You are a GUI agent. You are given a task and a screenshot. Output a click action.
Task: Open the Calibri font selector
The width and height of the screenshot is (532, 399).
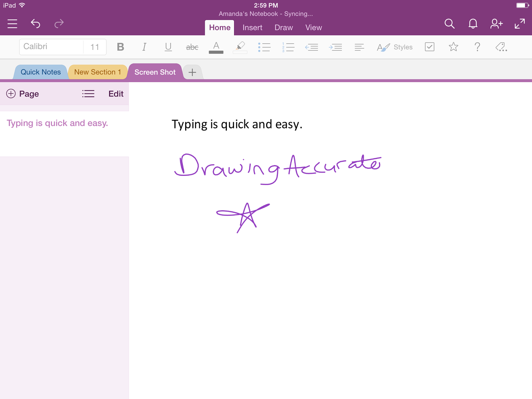(51, 47)
